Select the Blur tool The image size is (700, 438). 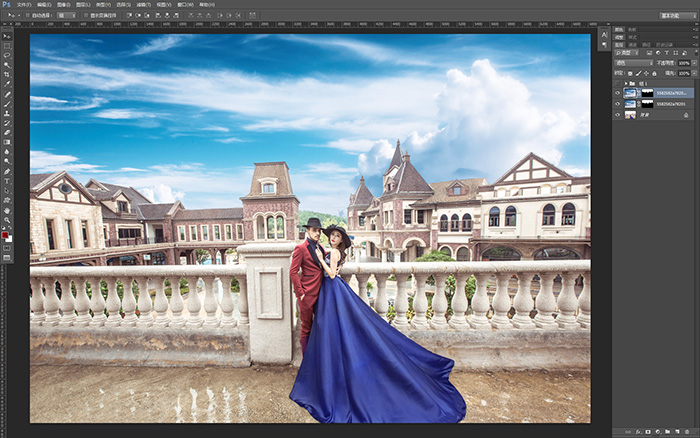tap(7, 152)
